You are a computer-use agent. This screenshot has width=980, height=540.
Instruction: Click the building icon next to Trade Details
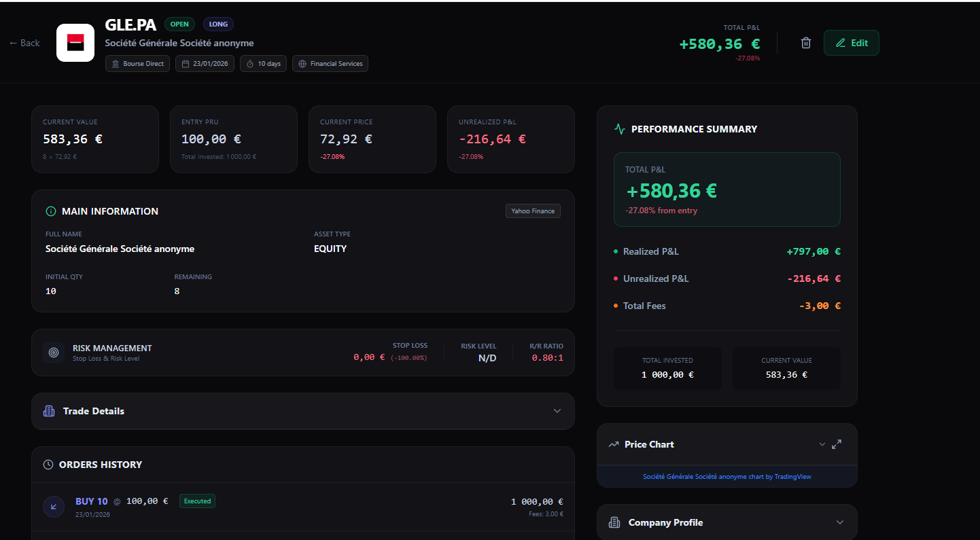point(48,411)
